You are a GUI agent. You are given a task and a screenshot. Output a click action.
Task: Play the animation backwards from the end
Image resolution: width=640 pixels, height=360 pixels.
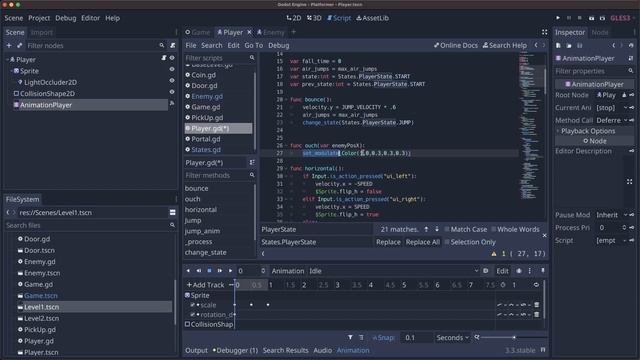coord(199,271)
